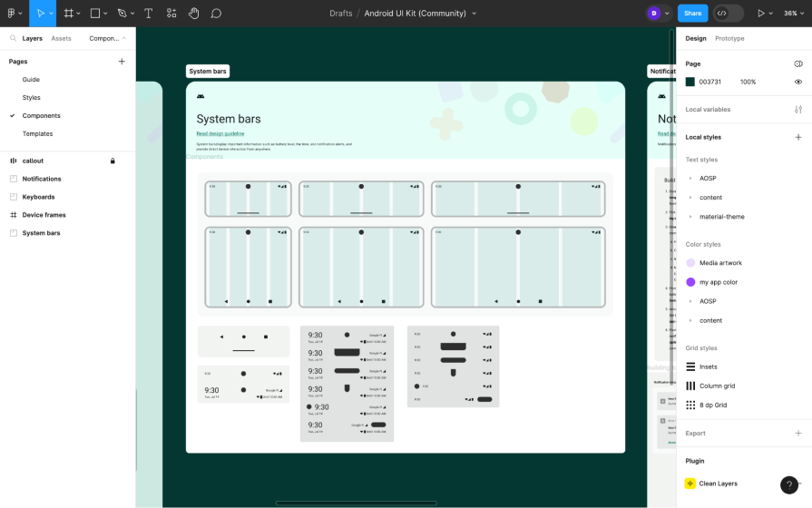Select the Text tool in toolbar

pyautogui.click(x=148, y=13)
